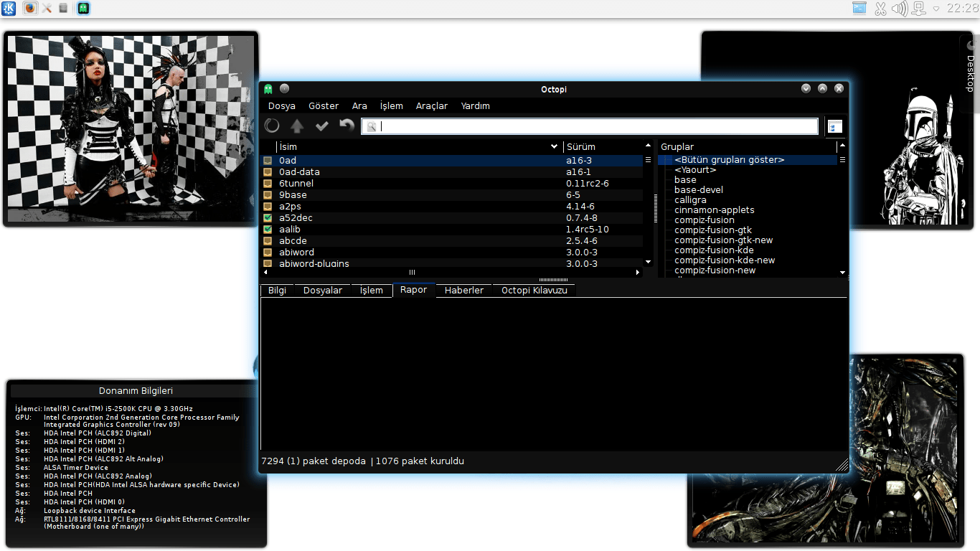This screenshot has height=551, width=980.
Task: Click the status icon of a2ps
Action: coord(268,207)
